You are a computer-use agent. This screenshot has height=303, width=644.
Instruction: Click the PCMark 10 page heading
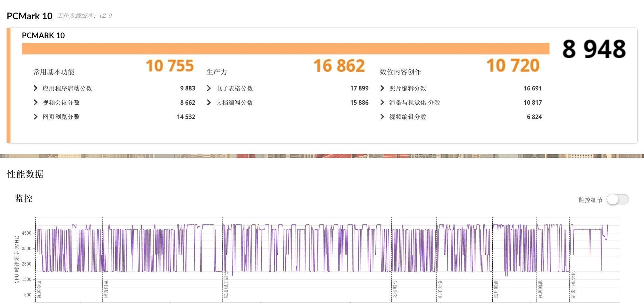pos(29,15)
